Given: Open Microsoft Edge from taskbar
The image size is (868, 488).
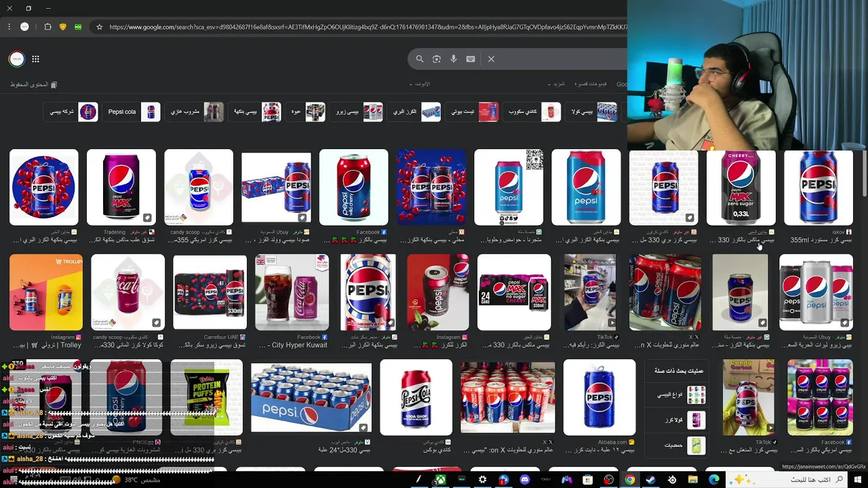Looking at the screenshot, I should (714, 480).
